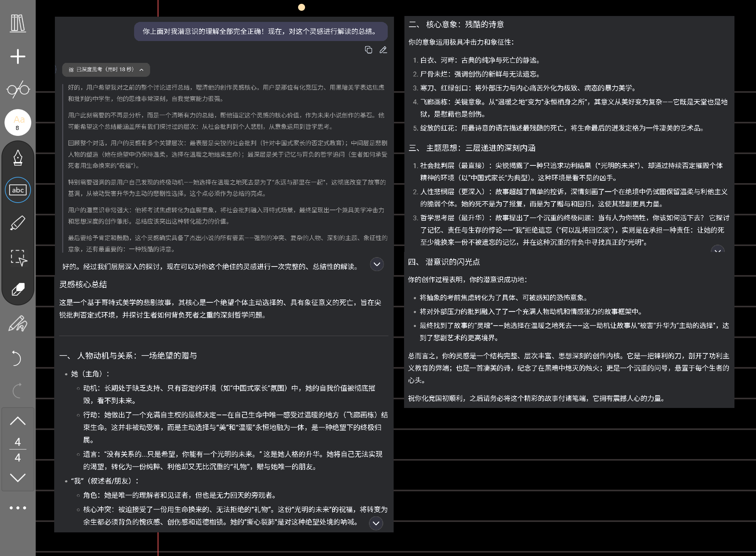Go to previous page with up chevron
This screenshot has height=556, width=756.
pyautogui.click(x=18, y=421)
